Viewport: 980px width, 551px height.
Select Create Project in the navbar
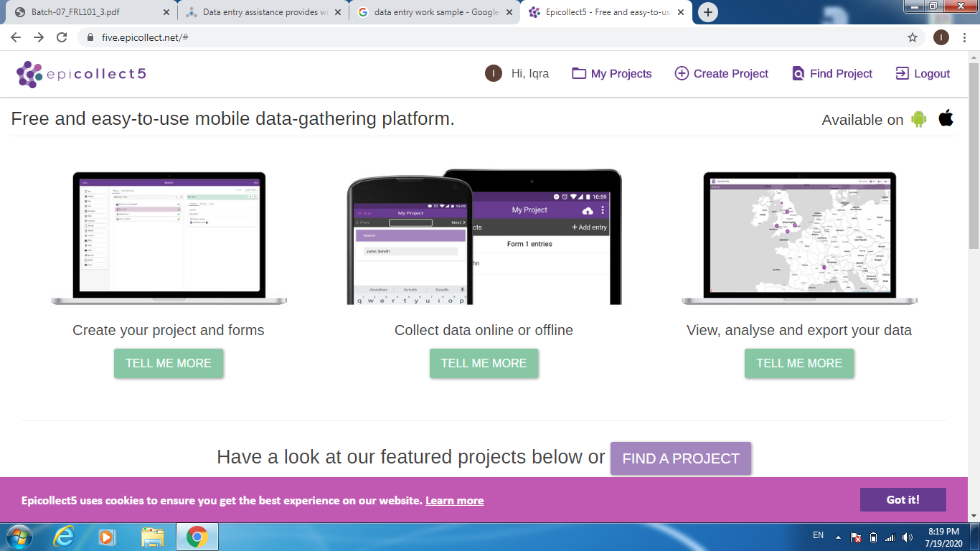pyautogui.click(x=722, y=73)
